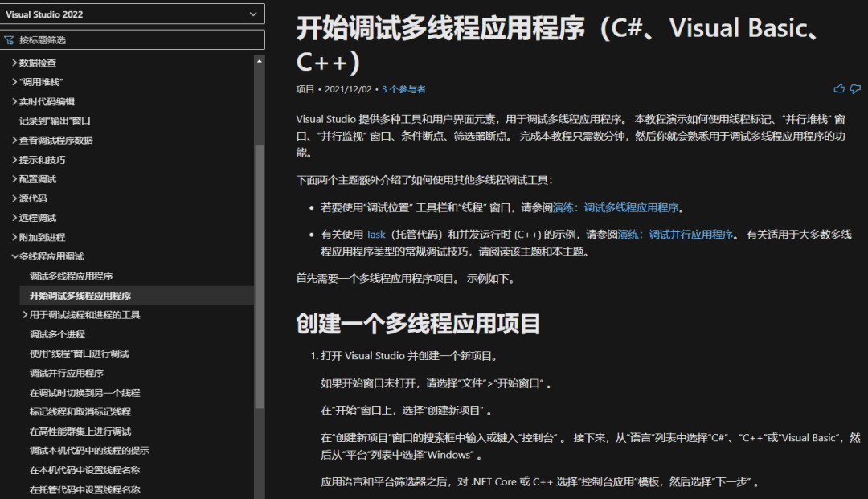Viewport: 868px width, 499px height.
Task: Open 调试多线程应用程序 in sidebar
Action: (71, 276)
